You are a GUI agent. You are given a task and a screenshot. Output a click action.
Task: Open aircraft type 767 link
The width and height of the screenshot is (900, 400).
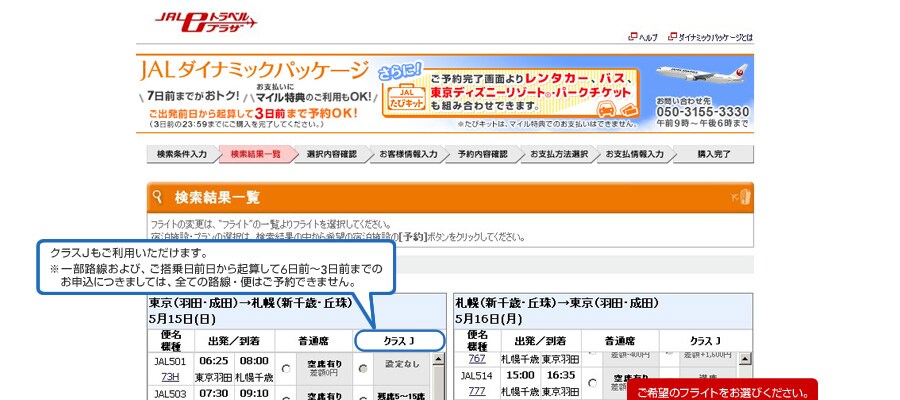477,357
